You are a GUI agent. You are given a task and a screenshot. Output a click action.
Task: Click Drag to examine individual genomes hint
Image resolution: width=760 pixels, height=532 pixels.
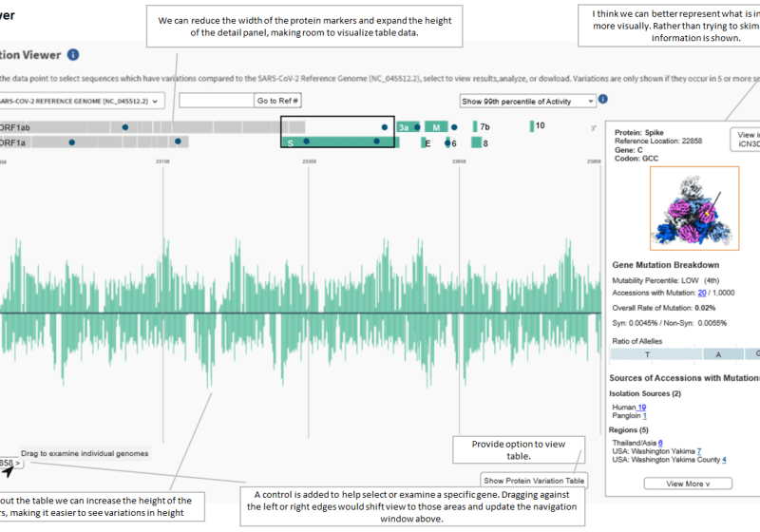tap(85, 453)
